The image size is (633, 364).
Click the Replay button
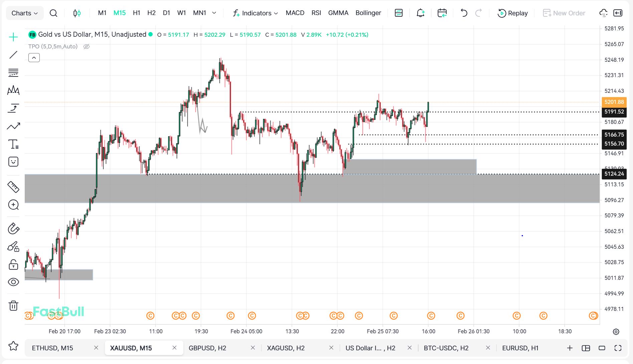tap(513, 13)
